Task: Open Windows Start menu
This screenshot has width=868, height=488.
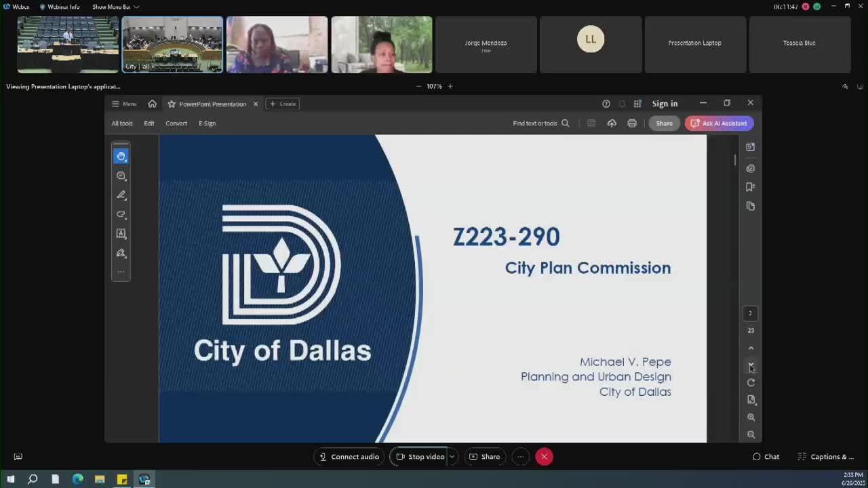Action: click(x=10, y=480)
